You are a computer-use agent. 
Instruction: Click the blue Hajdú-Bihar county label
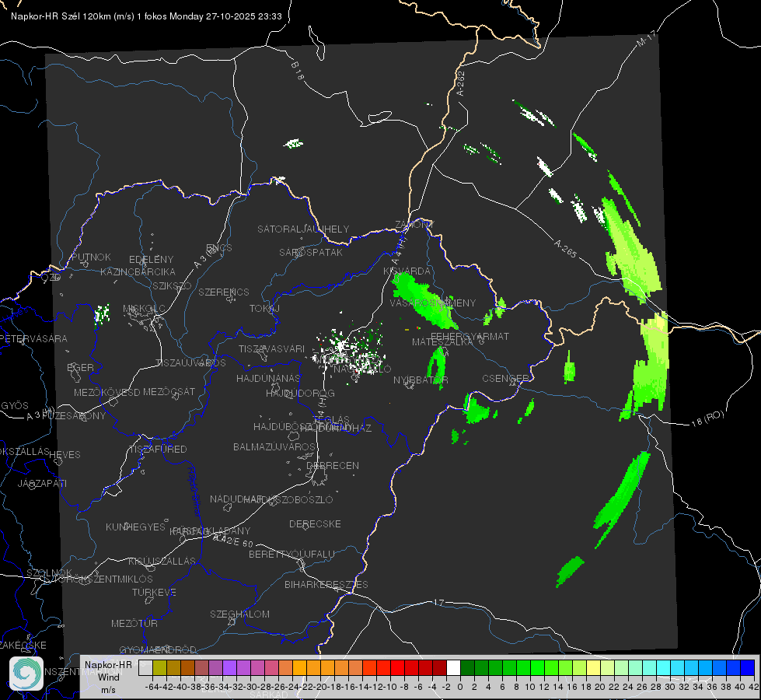coord(194,492)
